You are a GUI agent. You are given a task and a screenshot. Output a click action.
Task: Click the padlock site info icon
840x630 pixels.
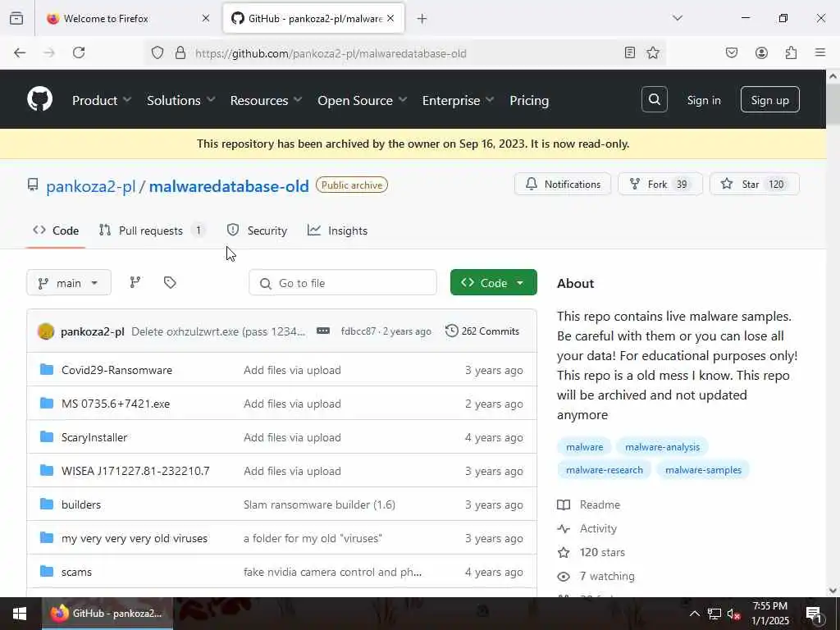tap(180, 52)
